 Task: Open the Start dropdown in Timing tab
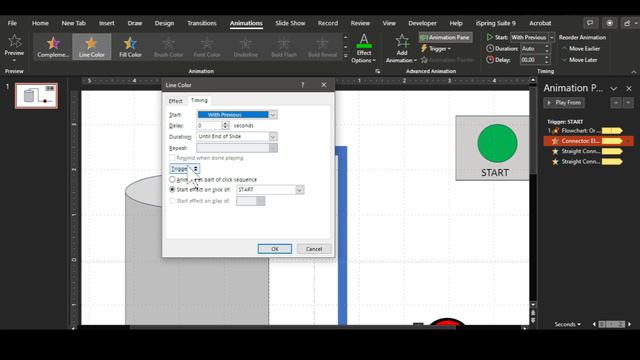(x=273, y=115)
